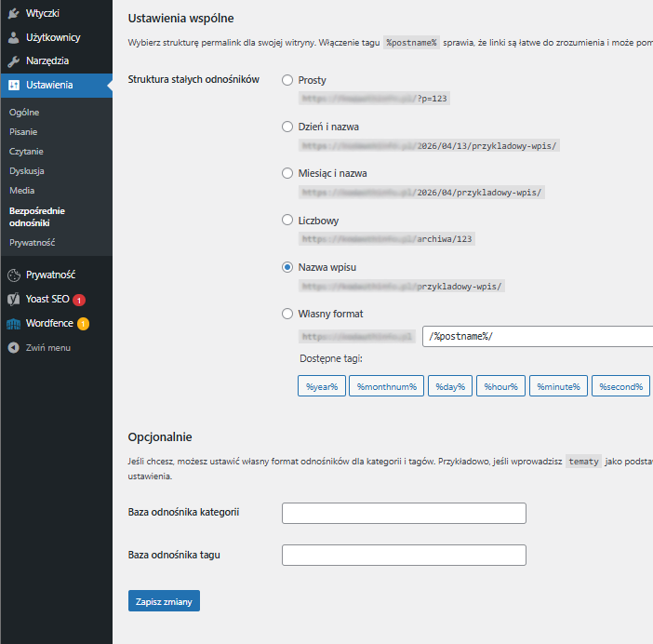The width and height of the screenshot is (653, 644).
Task: Focus the Baza odnośnika tagu field
Action: 404,556
